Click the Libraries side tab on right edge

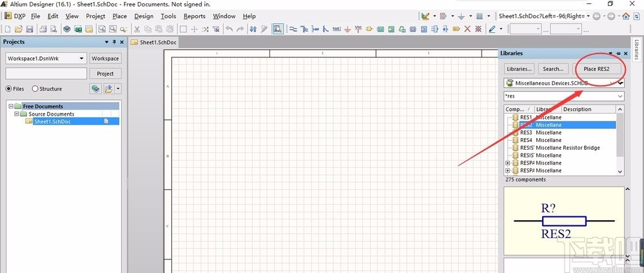click(636, 49)
